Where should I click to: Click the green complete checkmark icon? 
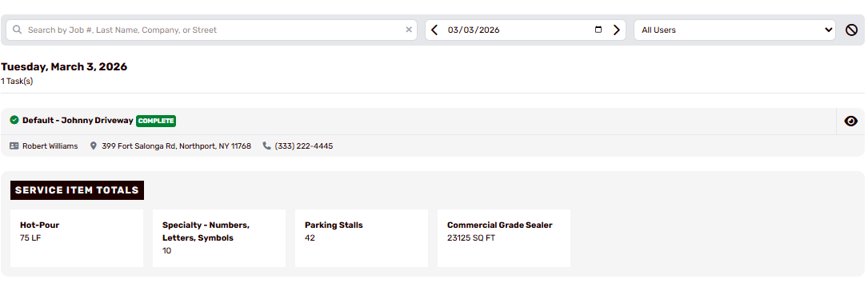[14, 120]
